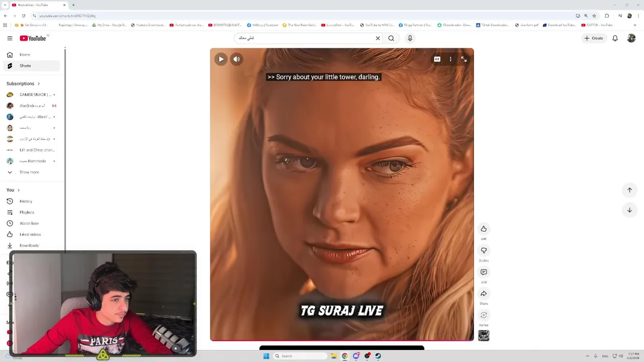Viewport: 644px width, 362px height.
Task: Expand the You section arrow
Action: point(19,190)
